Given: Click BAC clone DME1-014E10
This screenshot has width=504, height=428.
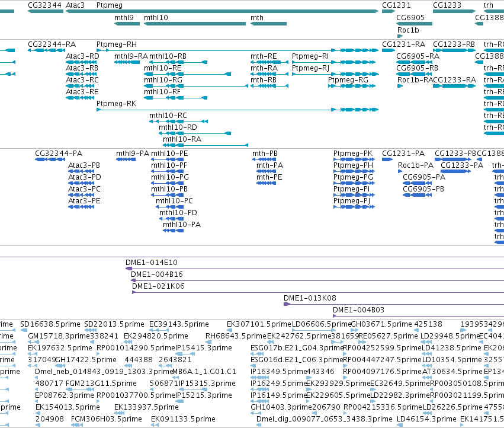Looking at the screenshot, I should (x=152, y=263).
